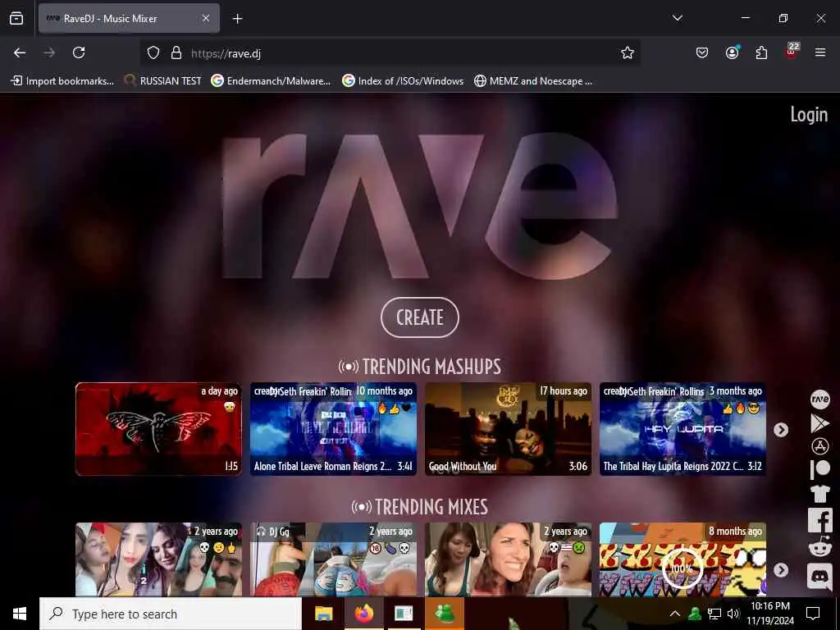
Task: Open the network icon in system tray
Action: (x=714, y=614)
